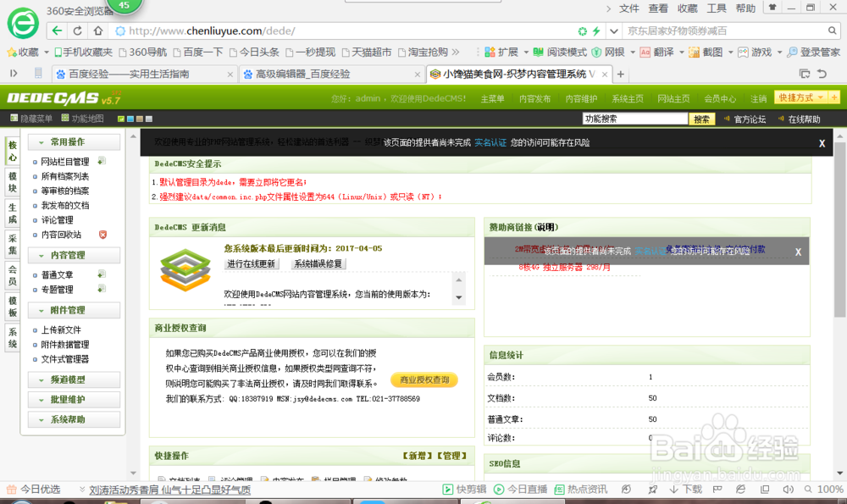Show more bookmarks with the chevron
Viewport: 847px width, 504px height.
456,52
